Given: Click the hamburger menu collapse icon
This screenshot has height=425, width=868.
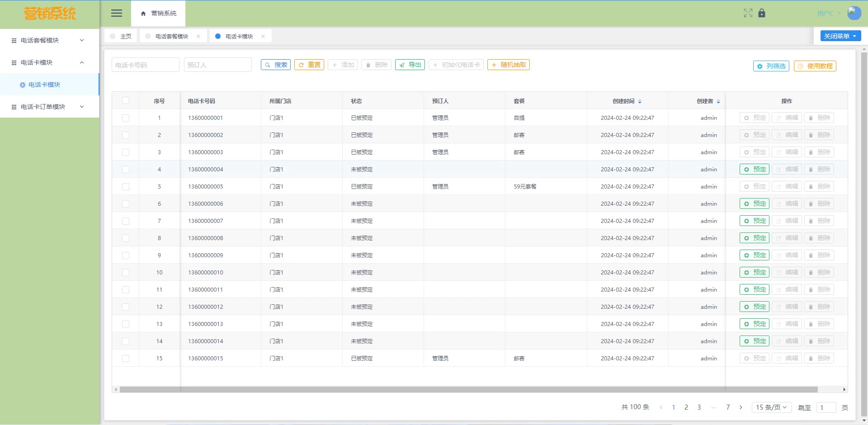Looking at the screenshot, I should [117, 13].
